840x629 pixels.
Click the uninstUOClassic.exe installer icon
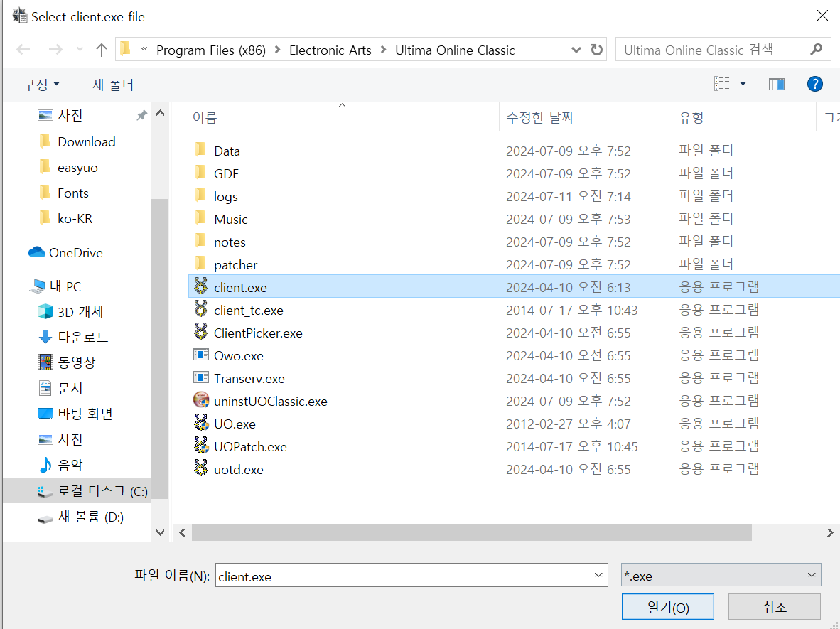[x=201, y=400]
